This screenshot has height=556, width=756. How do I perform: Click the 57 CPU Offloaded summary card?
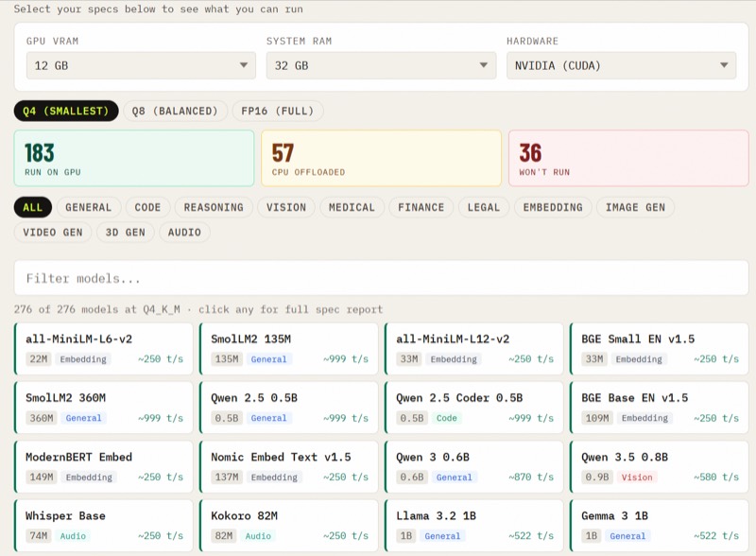click(x=382, y=158)
